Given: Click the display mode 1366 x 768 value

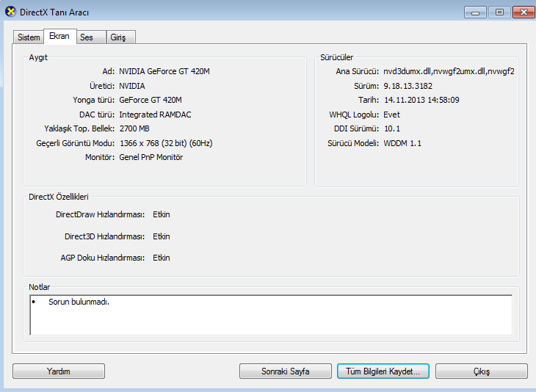Looking at the screenshot, I should 166,143.
